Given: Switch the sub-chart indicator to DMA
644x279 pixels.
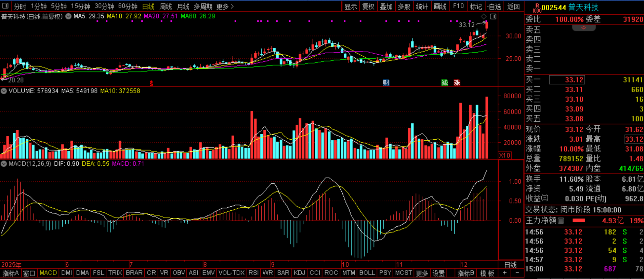Looking at the screenshot, I should [x=82, y=273].
